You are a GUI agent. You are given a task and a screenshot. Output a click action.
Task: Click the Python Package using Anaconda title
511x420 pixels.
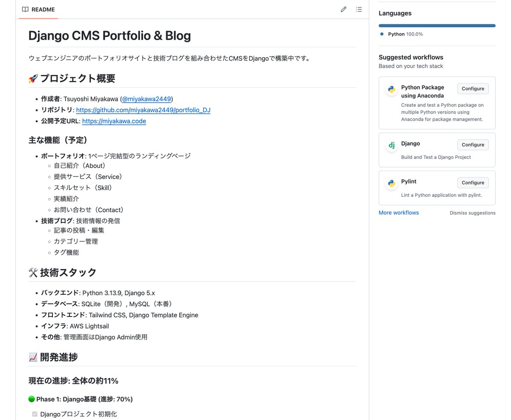[x=422, y=92]
